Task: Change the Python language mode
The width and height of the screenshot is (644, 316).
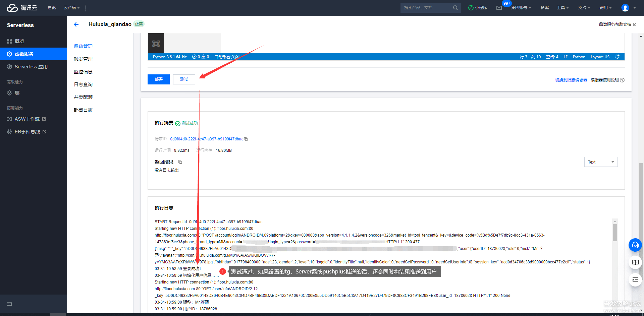Action: coord(579,57)
